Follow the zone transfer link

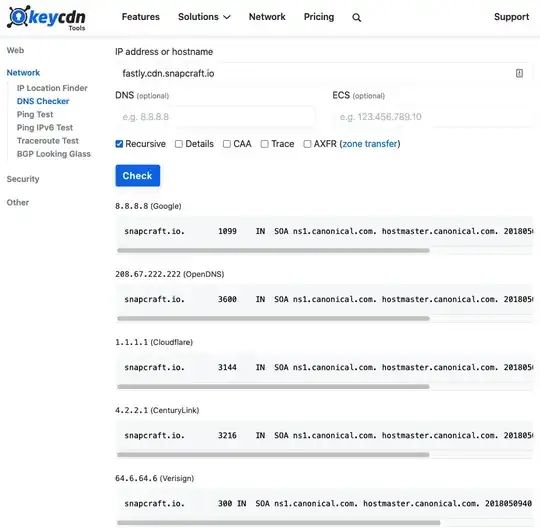[x=370, y=144]
